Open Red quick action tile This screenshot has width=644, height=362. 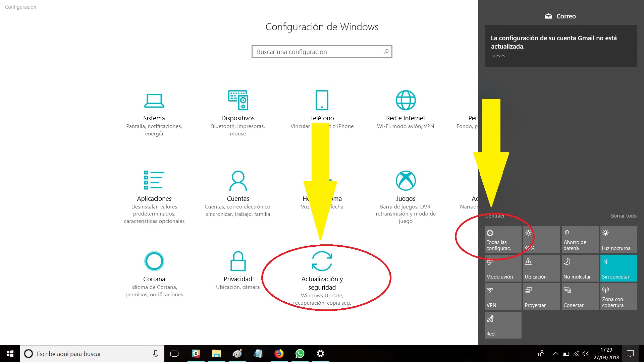503,325
